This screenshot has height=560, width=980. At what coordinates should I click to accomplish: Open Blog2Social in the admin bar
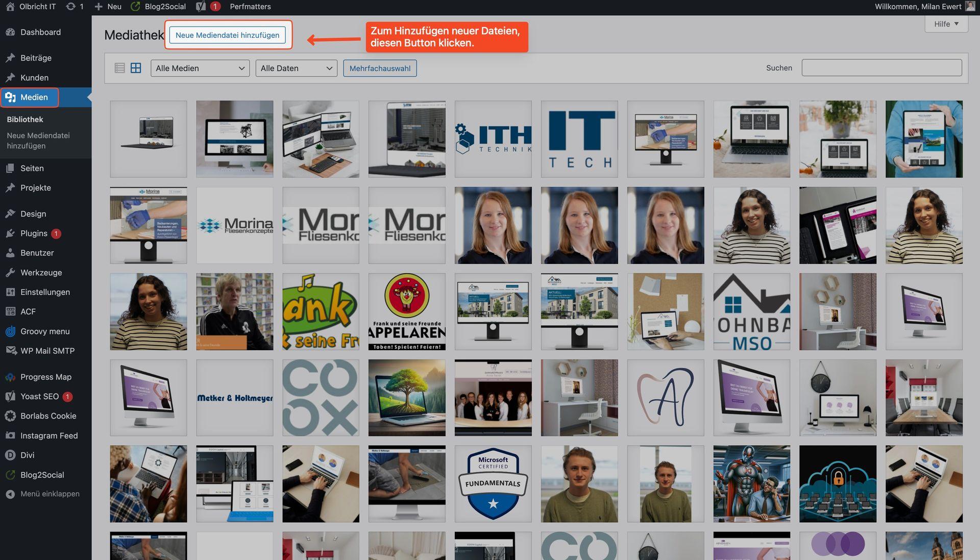(158, 7)
